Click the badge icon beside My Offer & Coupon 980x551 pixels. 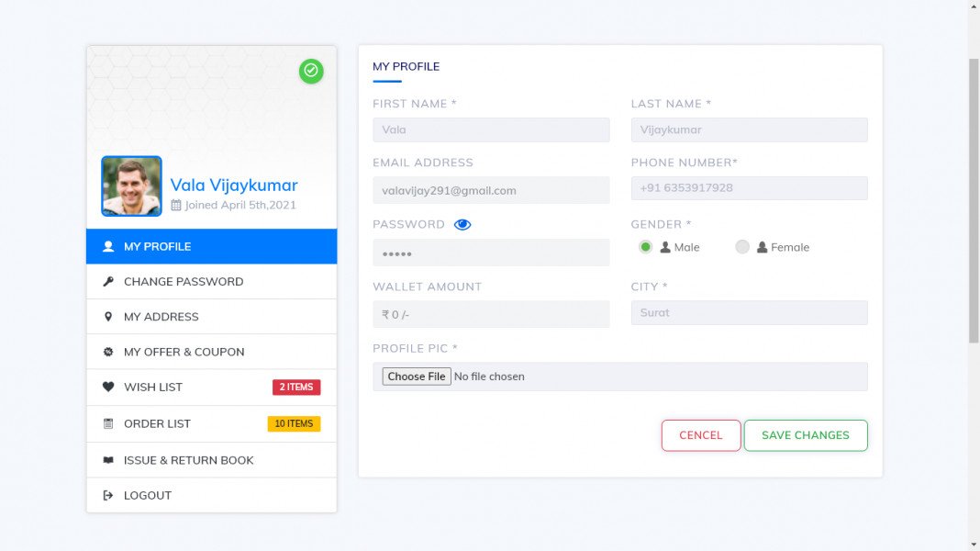coord(108,352)
